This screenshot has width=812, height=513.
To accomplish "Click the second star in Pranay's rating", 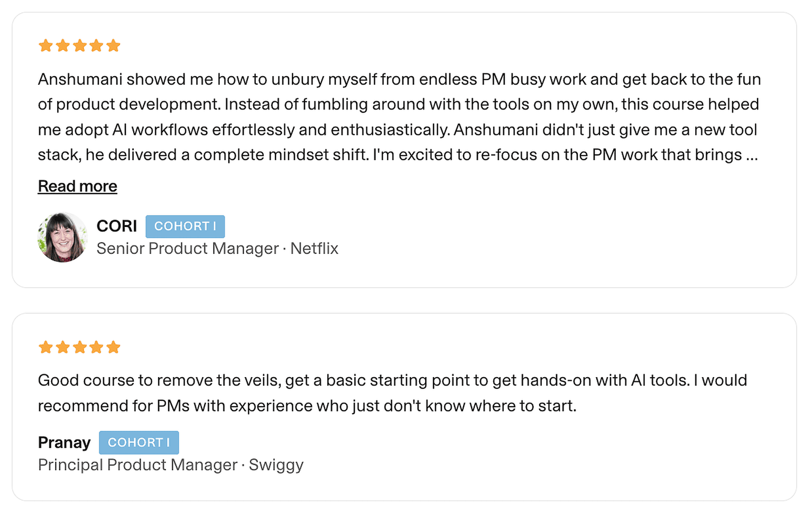I will pos(63,347).
